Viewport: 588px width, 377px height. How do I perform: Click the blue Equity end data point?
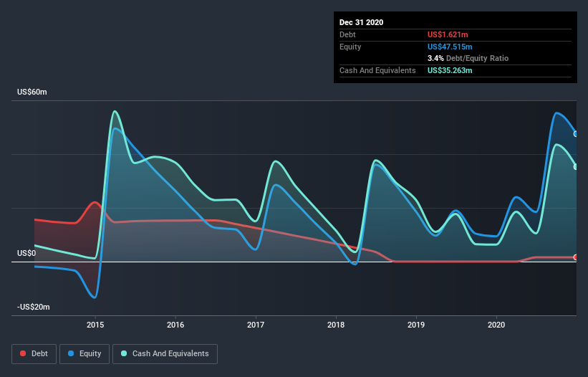576,134
